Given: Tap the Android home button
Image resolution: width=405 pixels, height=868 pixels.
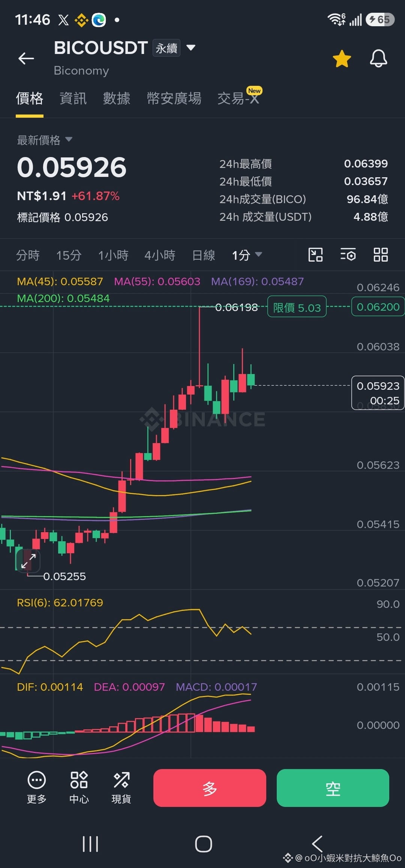Looking at the screenshot, I should coord(203,844).
